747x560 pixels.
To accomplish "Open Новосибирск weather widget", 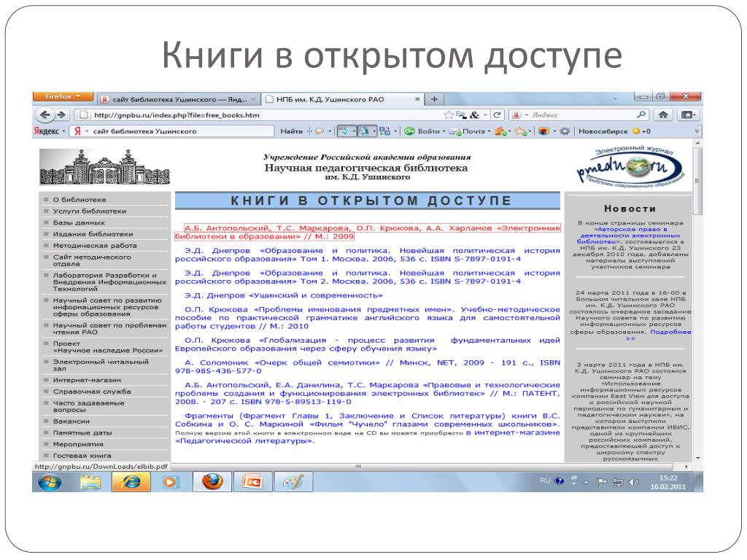I will click(614, 131).
